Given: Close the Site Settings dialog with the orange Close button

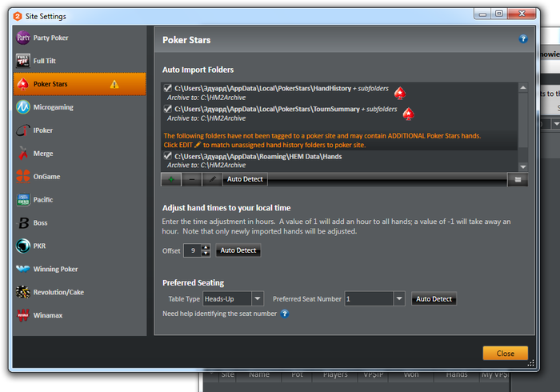Looking at the screenshot, I should click(x=506, y=354).
